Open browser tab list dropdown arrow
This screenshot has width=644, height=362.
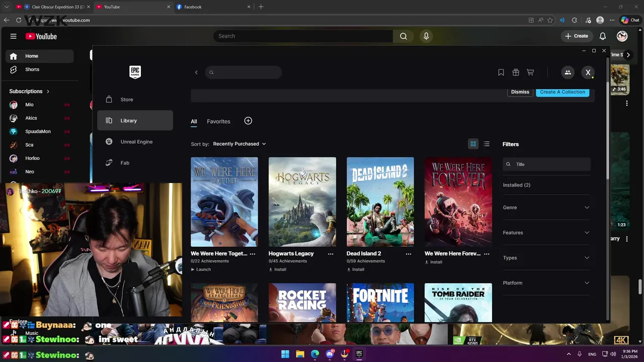click(x=7, y=7)
